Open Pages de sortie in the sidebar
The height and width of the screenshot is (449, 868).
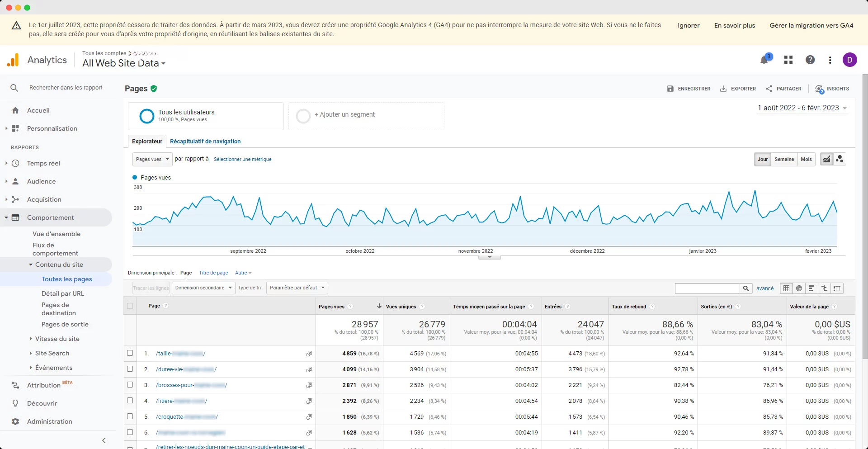[x=65, y=324]
